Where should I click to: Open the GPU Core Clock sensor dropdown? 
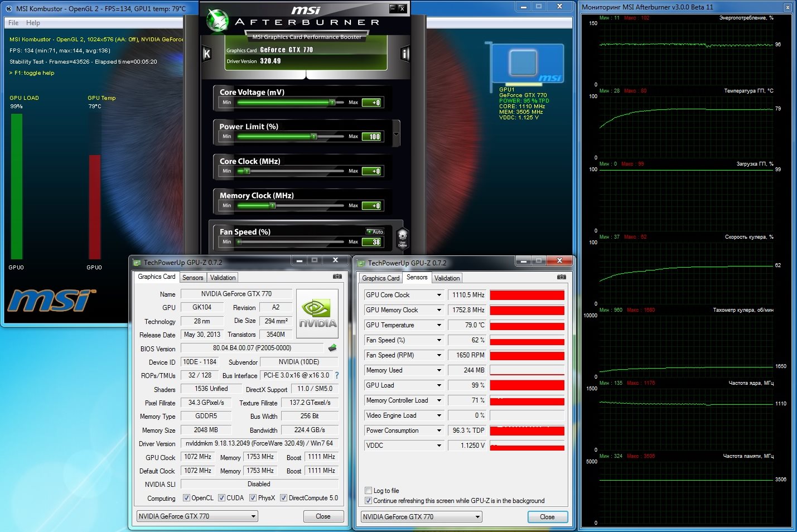[x=439, y=295]
